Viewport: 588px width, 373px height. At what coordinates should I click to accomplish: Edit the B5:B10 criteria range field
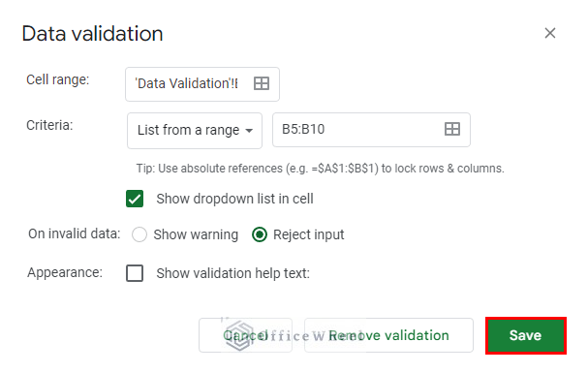tap(371, 130)
